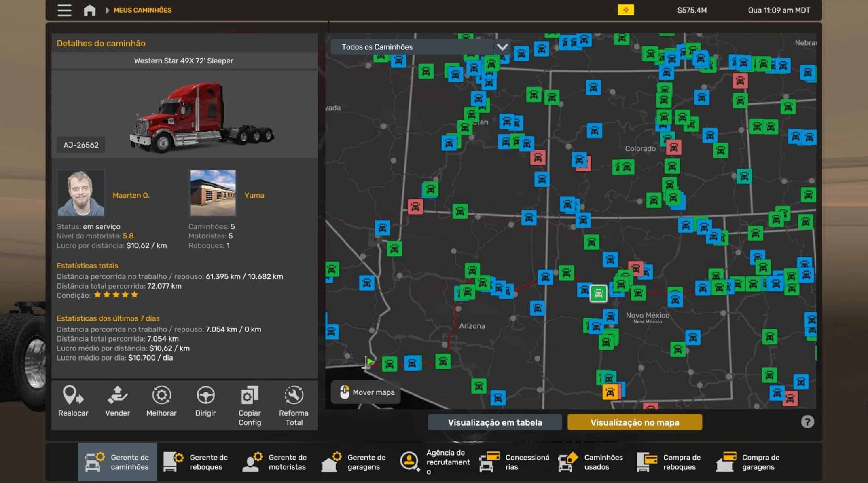The width and height of the screenshot is (868, 483).
Task: Open the hamburger menu icon
Action: coord(64,10)
